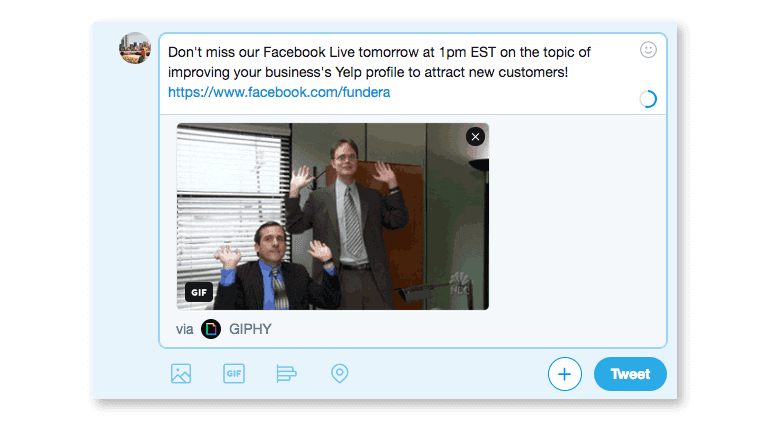
Task: Click the character count progress circle
Action: pos(648,99)
